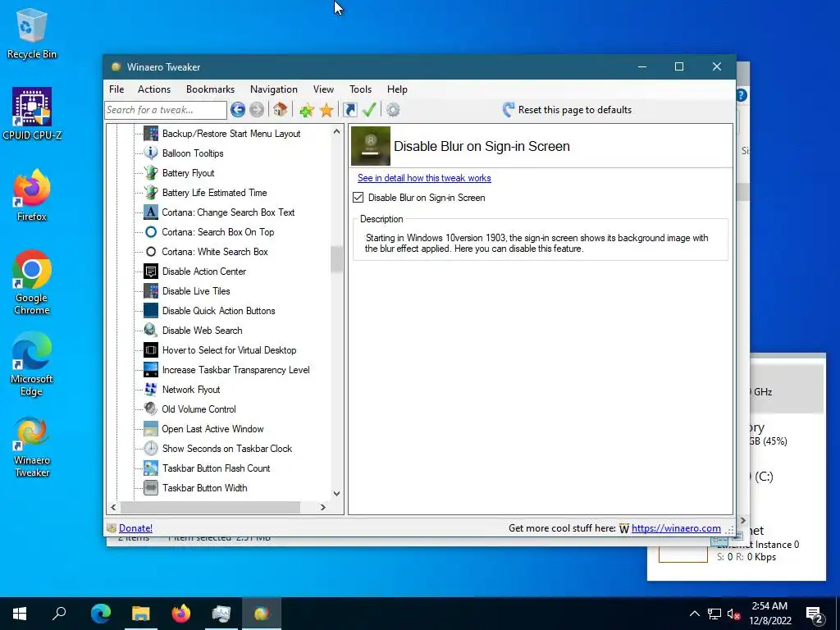This screenshot has width=840, height=630.
Task: Open the File menu
Action: [116, 89]
